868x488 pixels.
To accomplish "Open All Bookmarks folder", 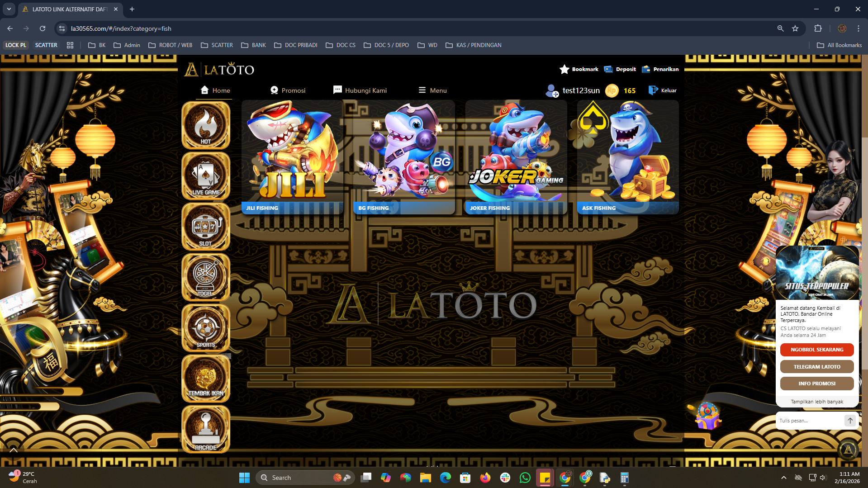I will (x=839, y=45).
